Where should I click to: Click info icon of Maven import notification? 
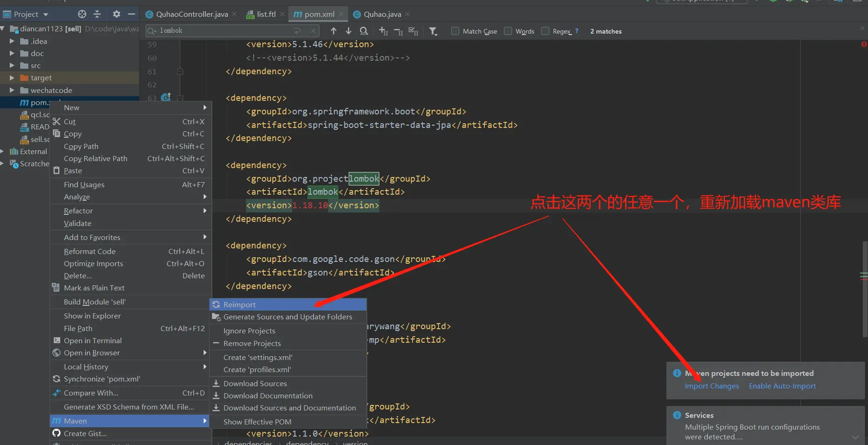click(677, 373)
